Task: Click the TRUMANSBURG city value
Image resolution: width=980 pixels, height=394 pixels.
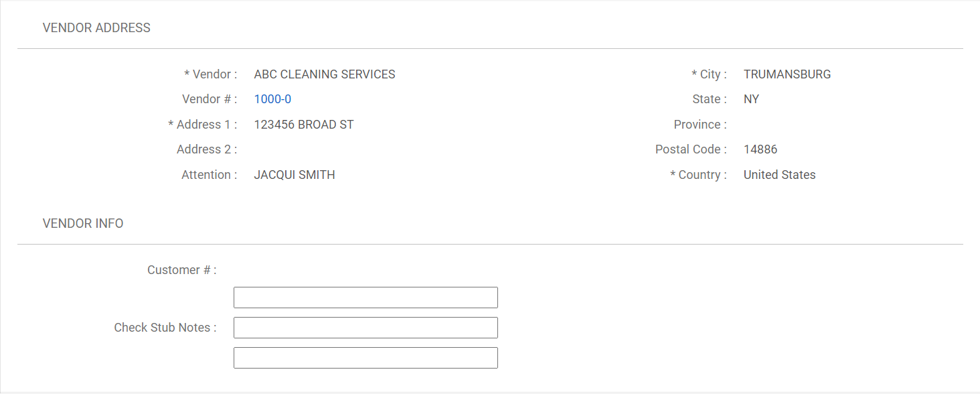Action: tap(787, 74)
